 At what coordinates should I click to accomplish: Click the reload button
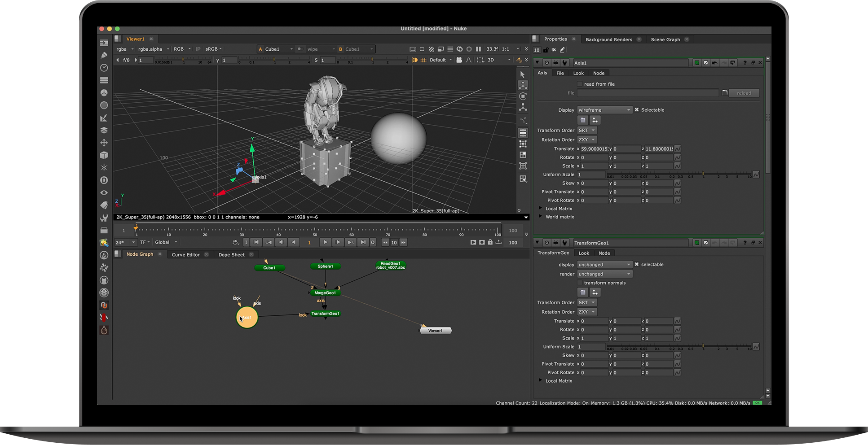pos(744,93)
